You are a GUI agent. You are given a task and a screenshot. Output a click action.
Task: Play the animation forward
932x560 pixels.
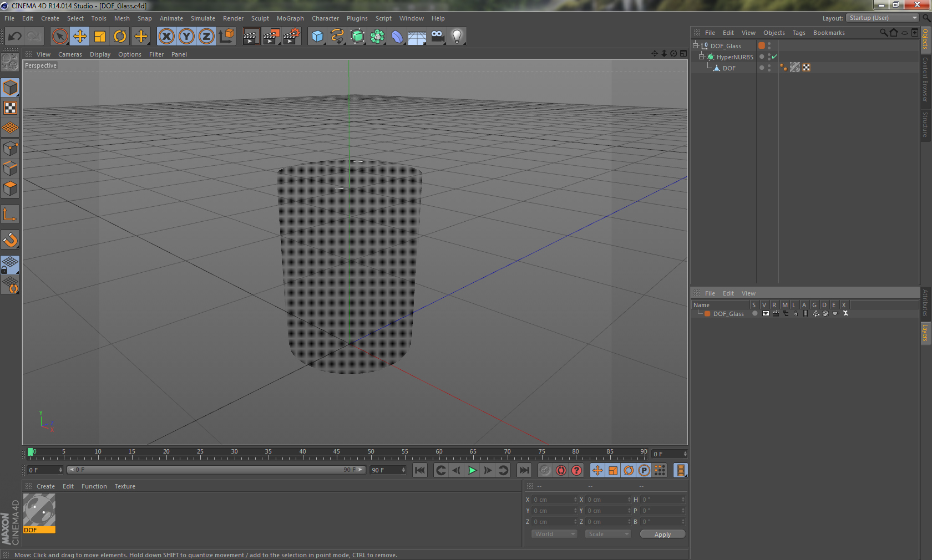(472, 470)
